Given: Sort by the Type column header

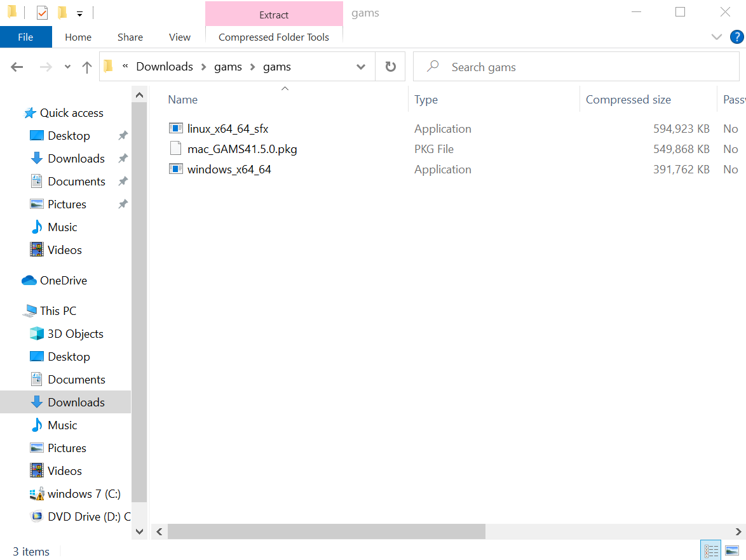Looking at the screenshot, I should pyautogui.click(x=426, y=99).
